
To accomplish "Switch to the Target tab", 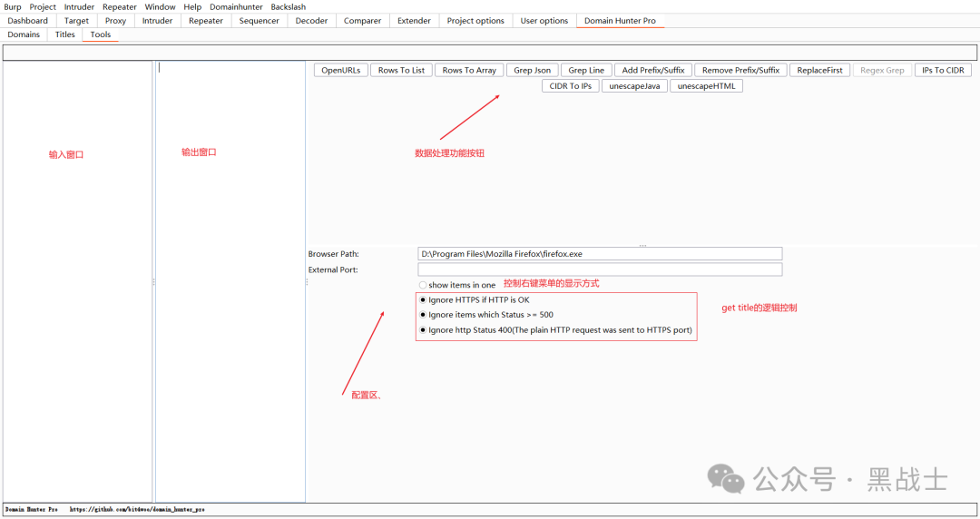I will [x=76, y=21].
